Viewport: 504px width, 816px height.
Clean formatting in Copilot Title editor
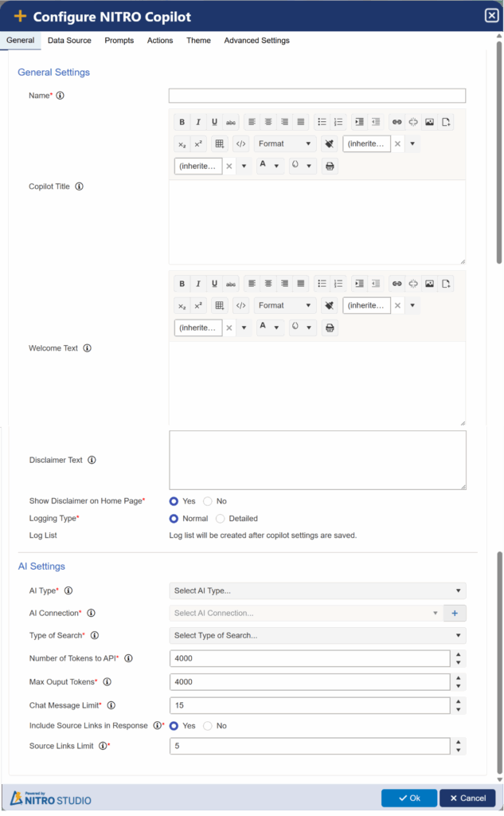[330, 144]
